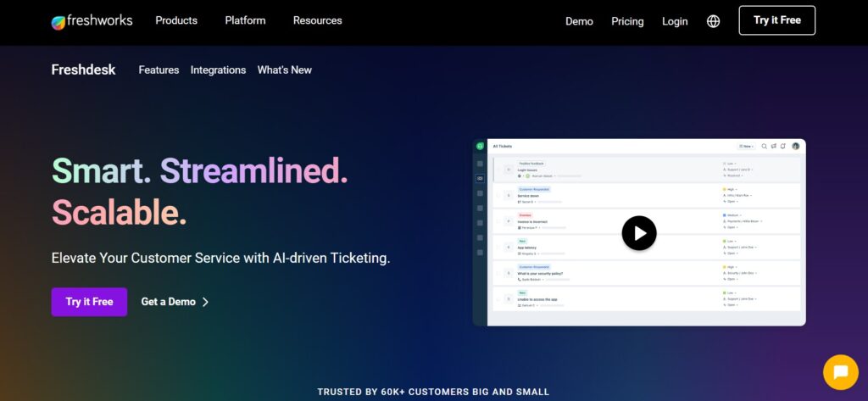
Task: Open the Products menu
Action: point(176,20)
